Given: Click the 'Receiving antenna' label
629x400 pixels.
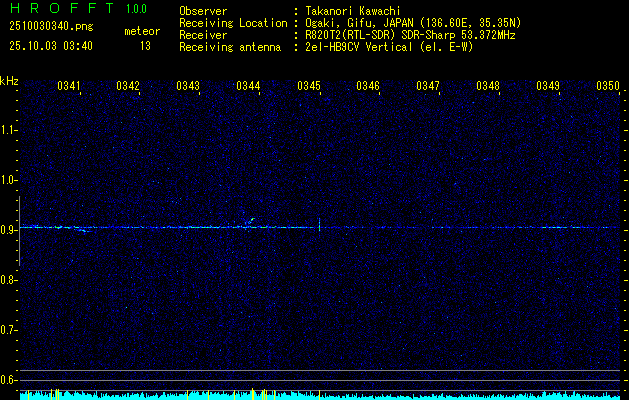Looking at the screenshot, I should pyautogui.click(x=230, y=47).
